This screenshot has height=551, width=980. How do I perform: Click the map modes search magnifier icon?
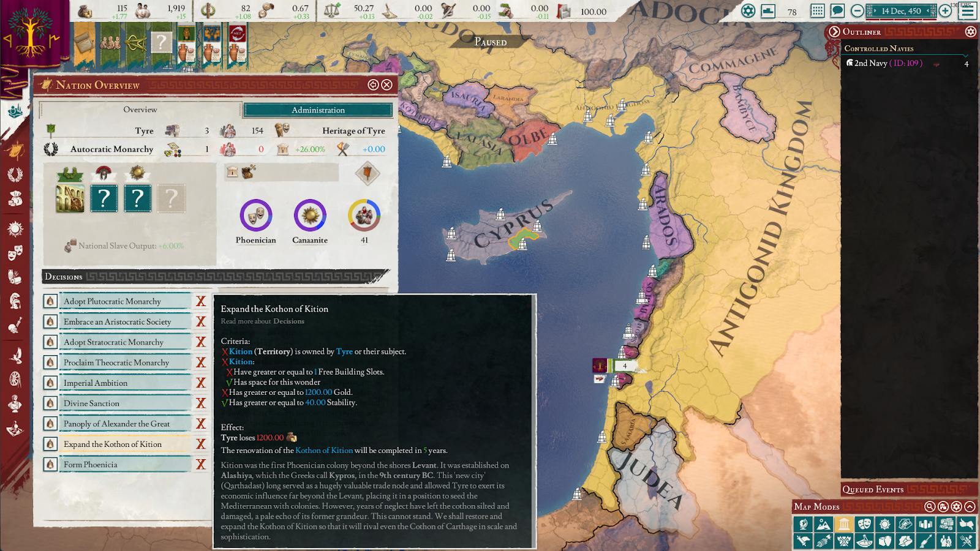930,506
